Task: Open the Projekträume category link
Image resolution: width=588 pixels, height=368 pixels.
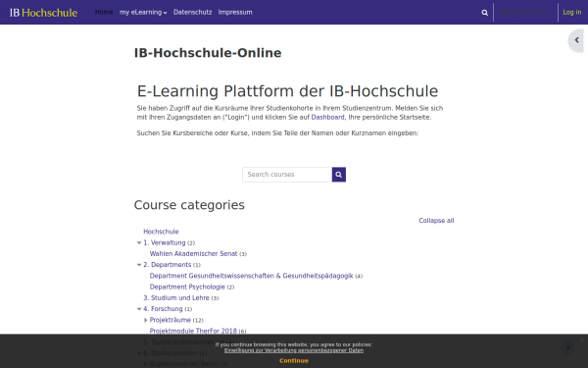Action: pos(171,320)
